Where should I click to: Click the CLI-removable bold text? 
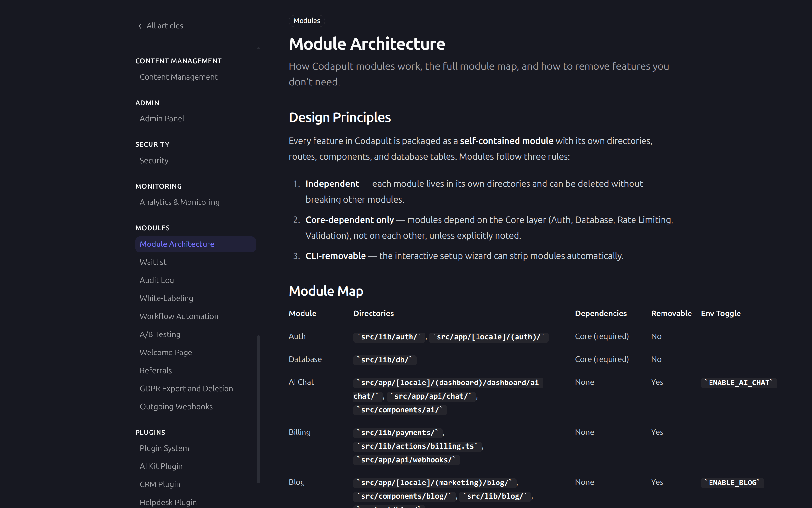pos(335,256)
